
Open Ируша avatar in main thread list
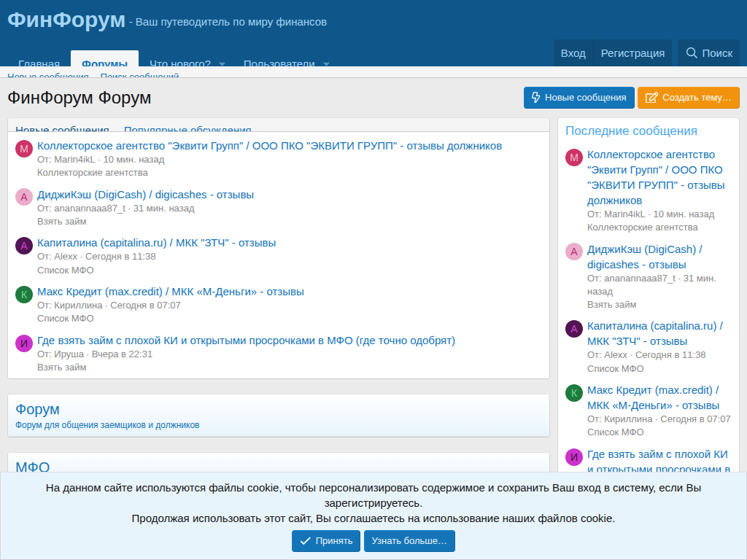click(x=24, y=343)
